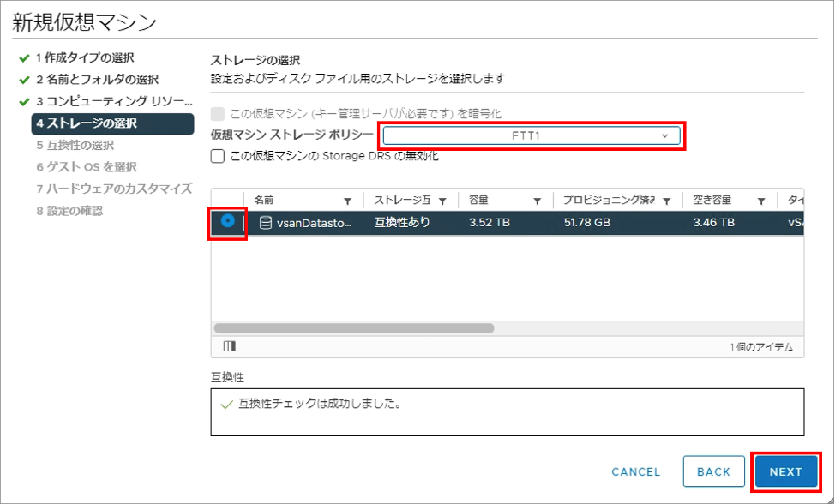Toggle Storage DRS の無効化 checkbox
Viewport: 835px width, 504px height.
(x=217, y=156)
